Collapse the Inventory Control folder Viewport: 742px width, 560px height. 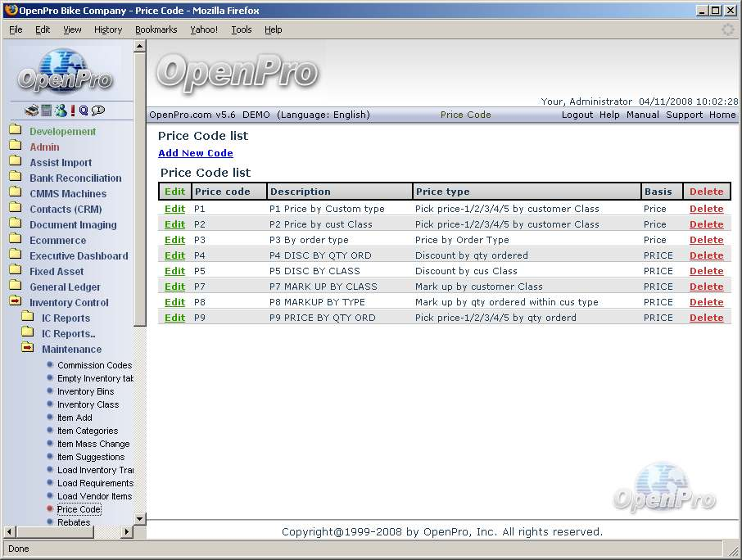(16, 302)
